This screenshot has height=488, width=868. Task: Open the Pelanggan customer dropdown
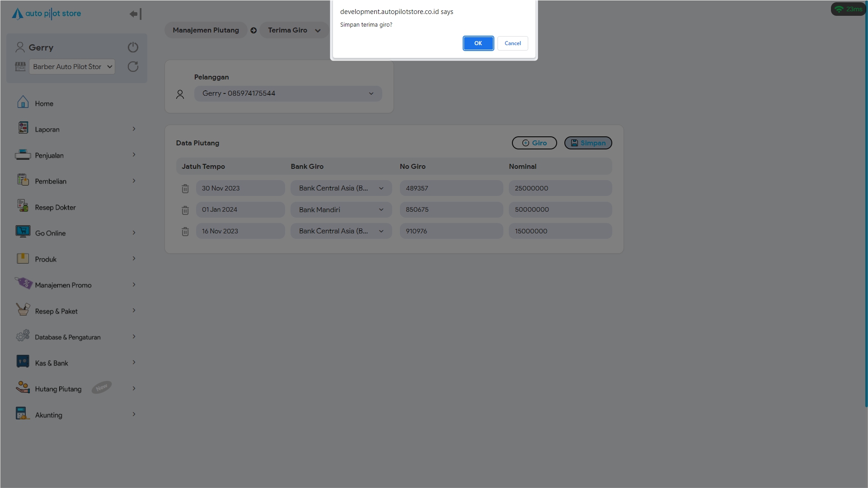coord(288,93)
